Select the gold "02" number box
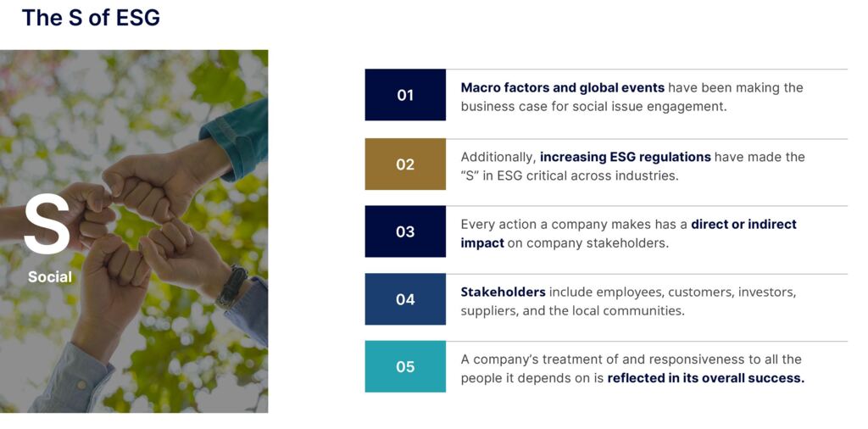The image size is (868, 429). pyautogui.click(x=405, y=164)
